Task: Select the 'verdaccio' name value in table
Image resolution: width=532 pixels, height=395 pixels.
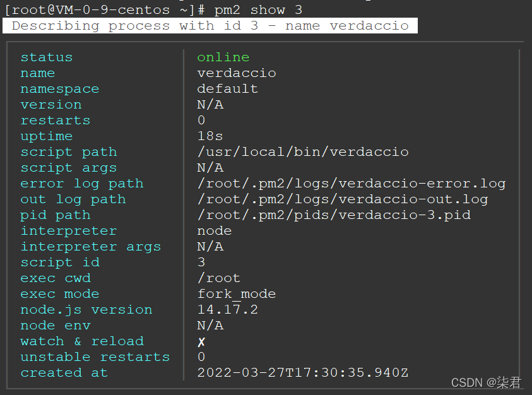Action: click(237, 73)
